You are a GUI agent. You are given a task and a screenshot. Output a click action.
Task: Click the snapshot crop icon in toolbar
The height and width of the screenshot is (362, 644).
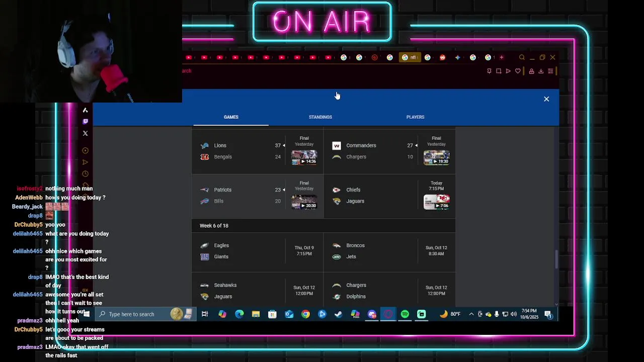click(499, 71)
